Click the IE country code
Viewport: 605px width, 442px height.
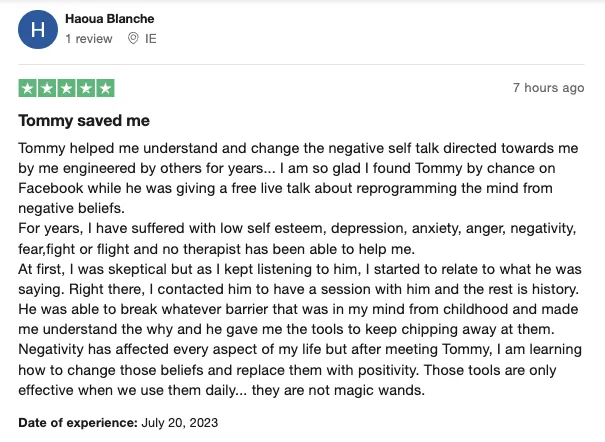[x=151, y=39]
